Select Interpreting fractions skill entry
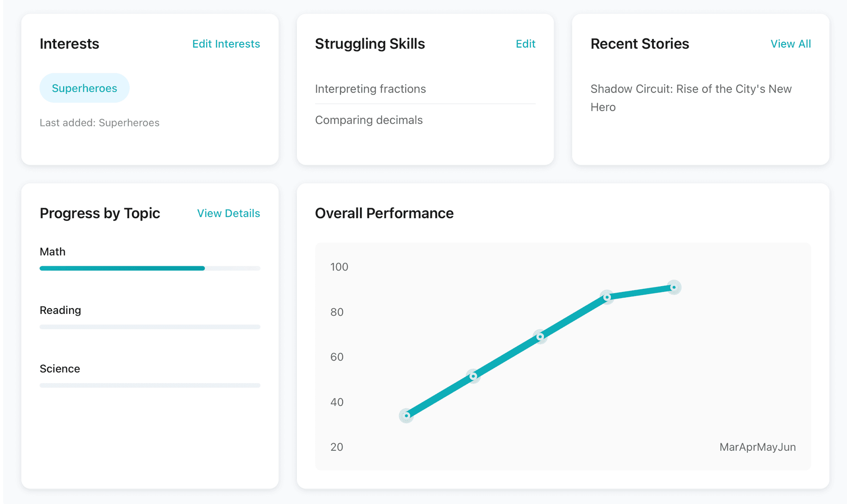The image size is (847, 504). pyautogui.click(x=370, y=89)
